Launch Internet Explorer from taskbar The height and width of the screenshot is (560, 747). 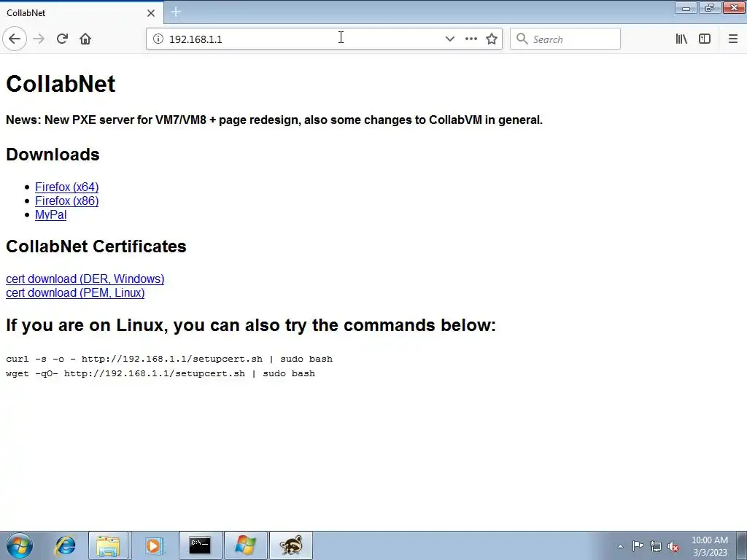[65, 545]
